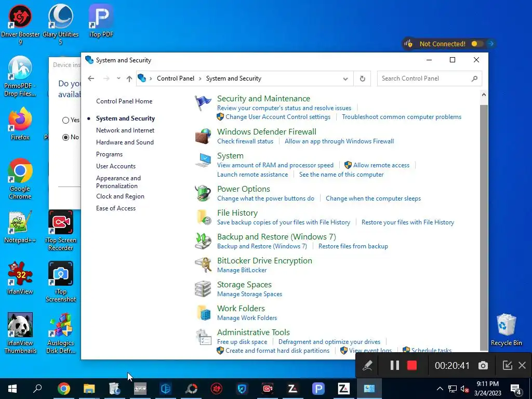This screenshot has height=399, width=532.
Task: Click Change User Account Control settings
Action: click(278, 117)
